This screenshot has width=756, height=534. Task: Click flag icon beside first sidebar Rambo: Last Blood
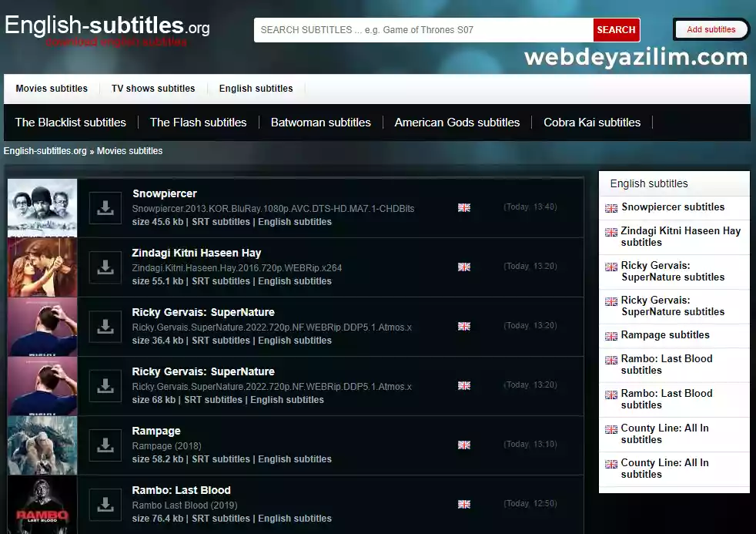610,360
